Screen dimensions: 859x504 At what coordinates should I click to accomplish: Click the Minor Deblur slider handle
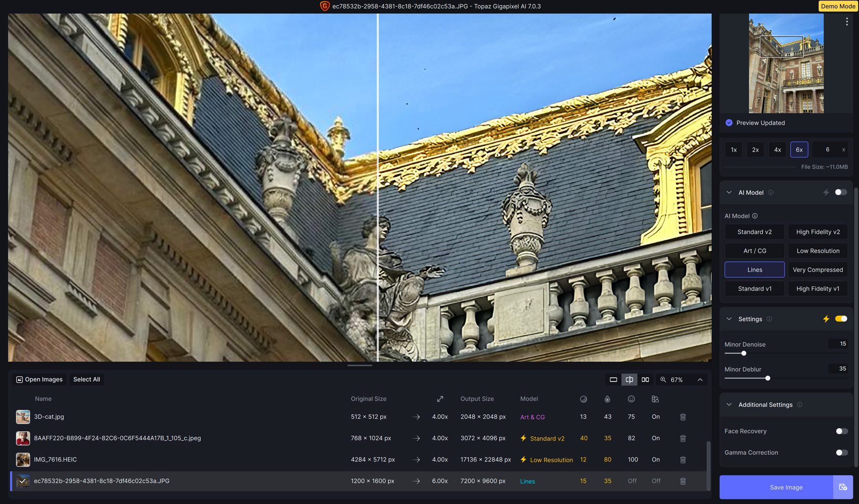point(767,378)
